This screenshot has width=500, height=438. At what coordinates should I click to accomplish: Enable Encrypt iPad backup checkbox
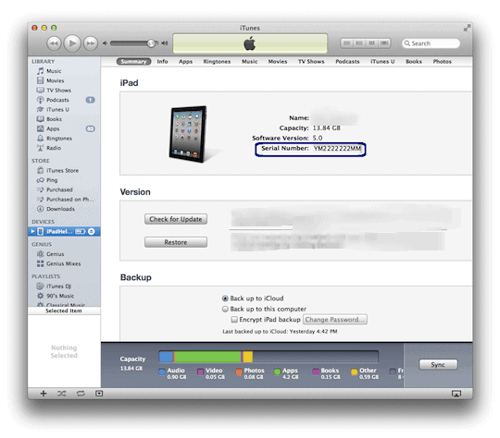click(234, 320)
